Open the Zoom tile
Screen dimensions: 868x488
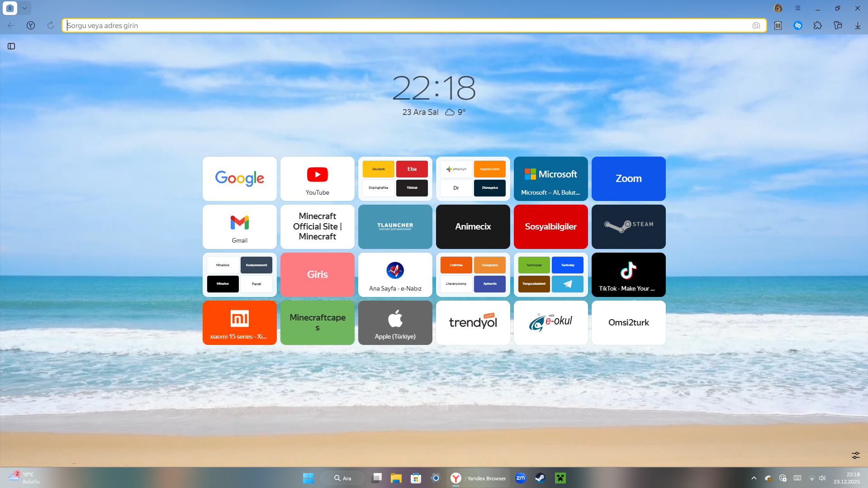[629, 179]
